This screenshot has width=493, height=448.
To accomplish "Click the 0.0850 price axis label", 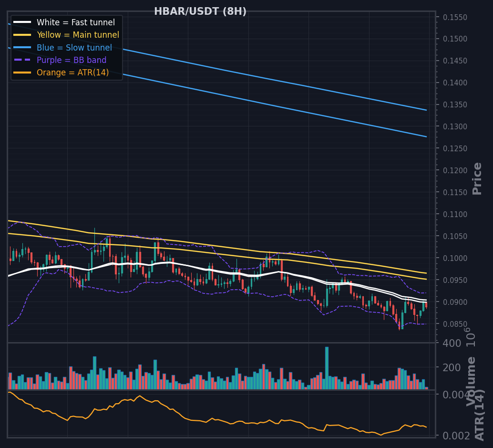I will [455, 324].
